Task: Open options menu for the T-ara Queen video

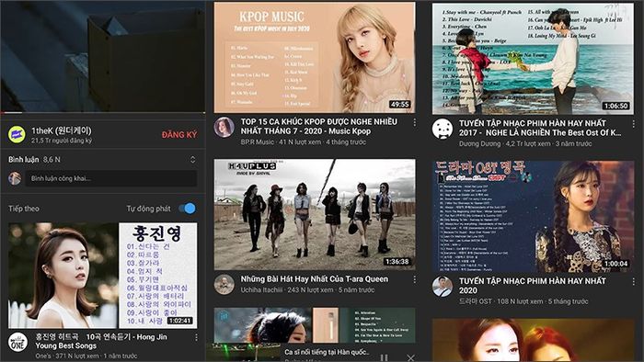Action: click(x=414, y=279)
